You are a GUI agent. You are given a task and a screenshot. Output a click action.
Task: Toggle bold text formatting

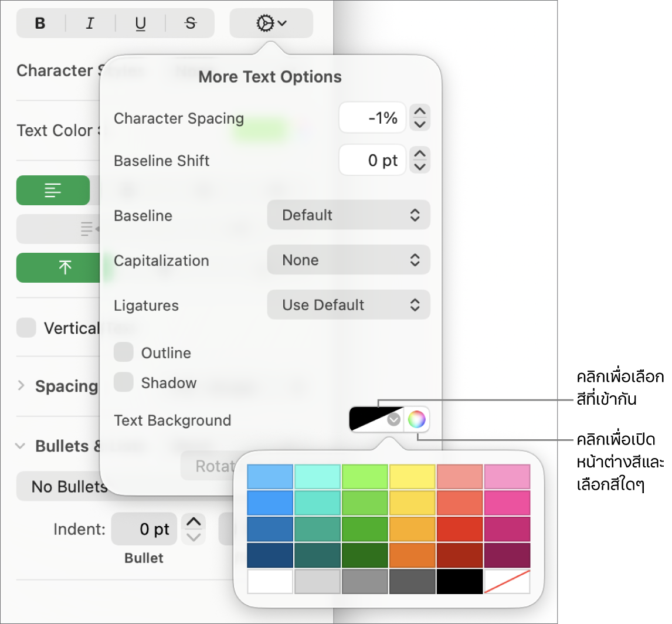[x=40, y=23]
